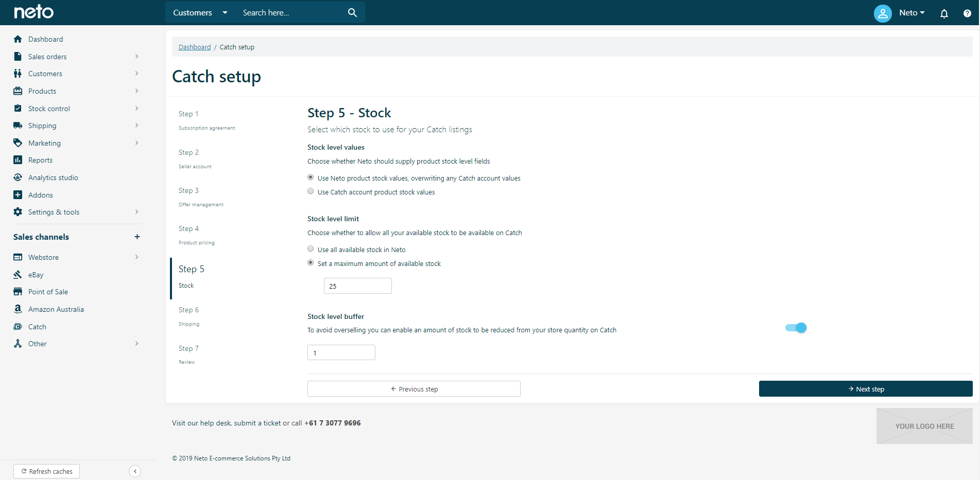
Task: Click the Marketing tag icon
Action: (18, 143)
